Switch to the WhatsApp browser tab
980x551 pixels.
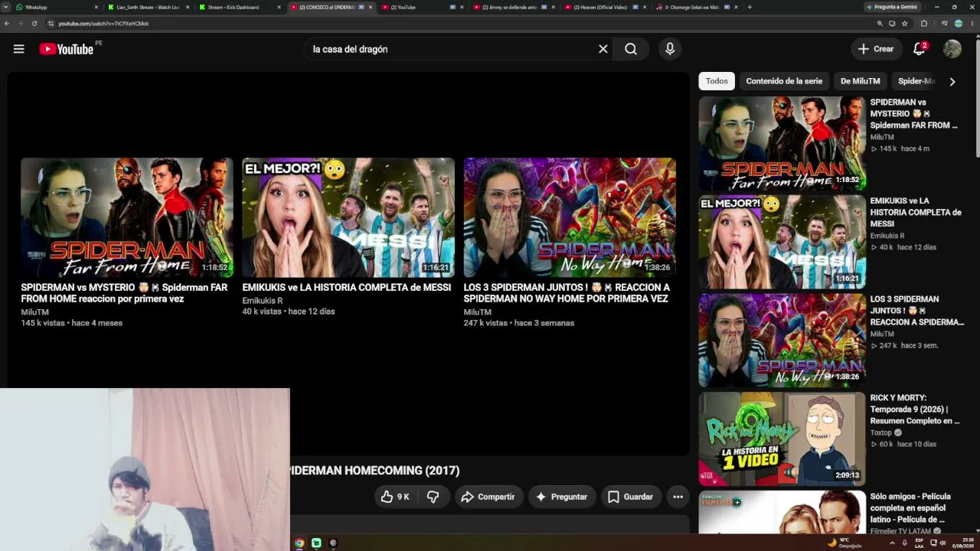click(57, 7)
